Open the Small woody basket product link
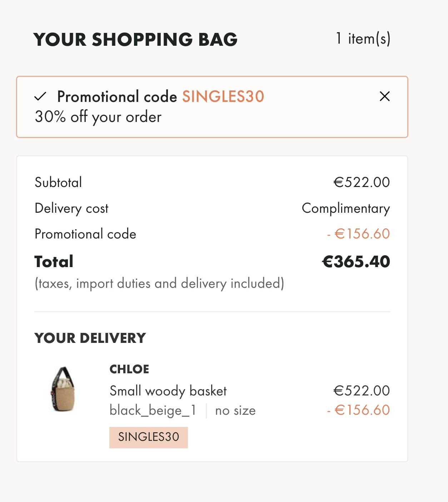The image size is (448, 502). [168, 391]
